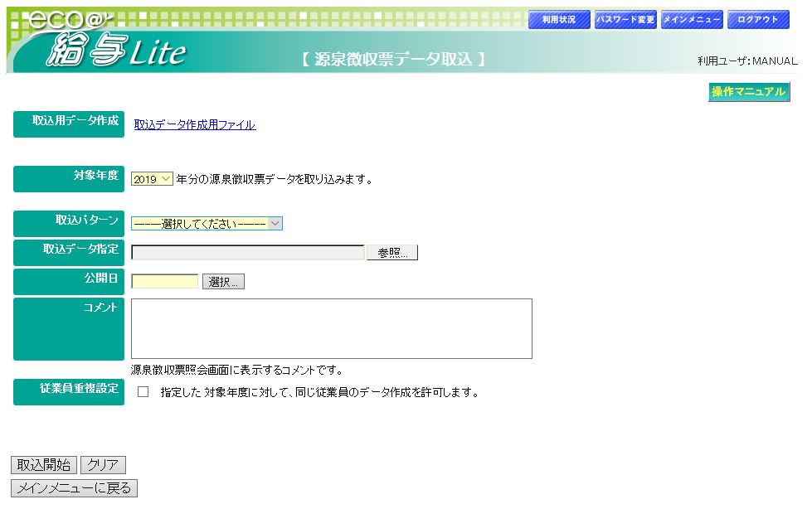
Task: Click inside the コメント text area
Action: click(x=331, y=329)
